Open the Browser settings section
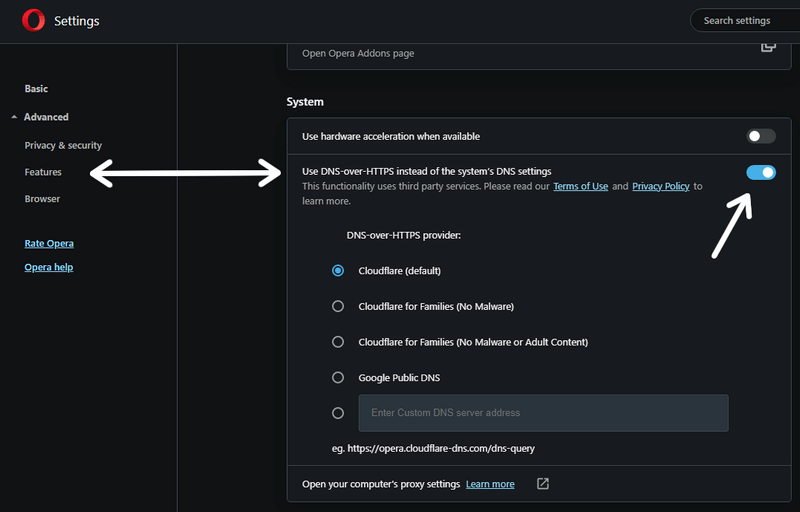 pos(42,199)
